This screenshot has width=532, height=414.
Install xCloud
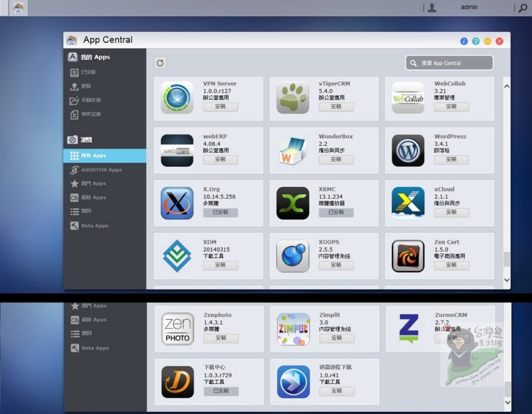pyautogui.click(x=452, y=212)
